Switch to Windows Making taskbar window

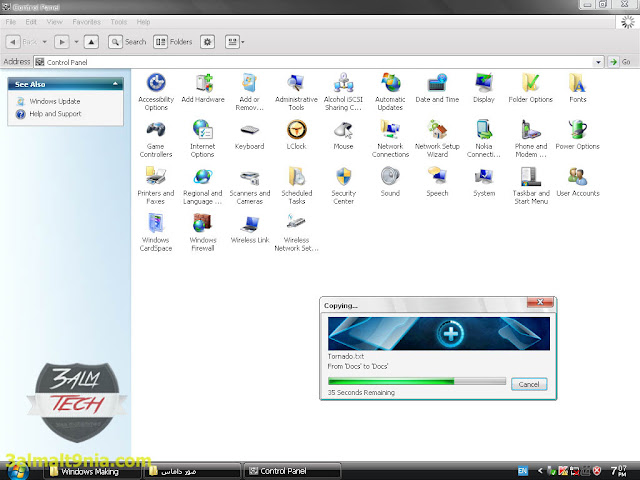(92, 471)
